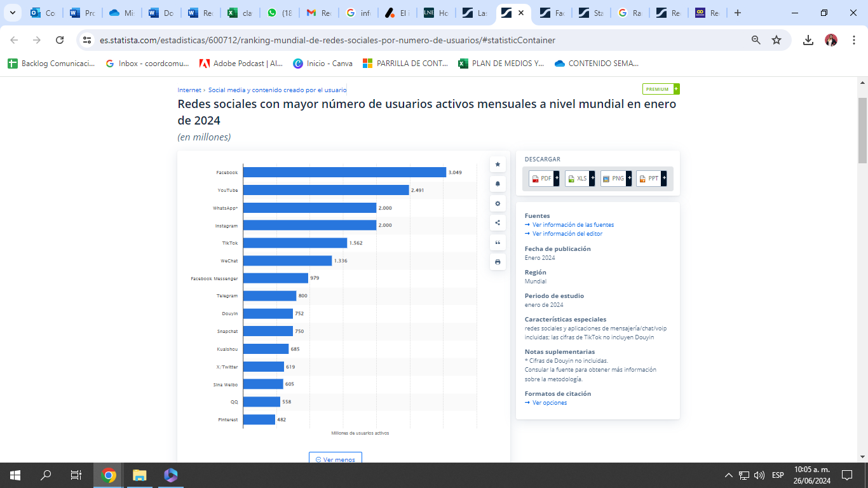Open 'Backlog Comunicaci...' bookmark
The width and height of the screenshot is (868, 488).
tap(51, 64)
